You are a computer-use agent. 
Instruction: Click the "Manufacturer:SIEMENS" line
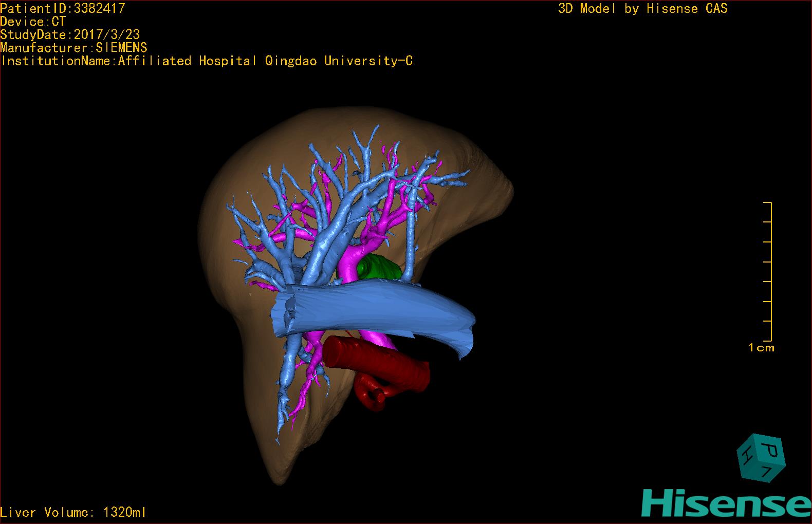pyautogui.click(x=73, y=48)
